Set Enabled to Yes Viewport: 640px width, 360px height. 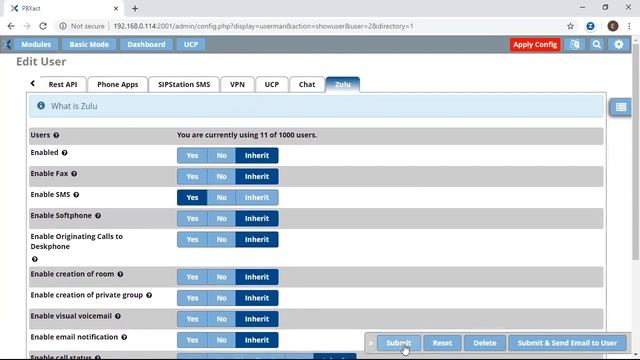pyautogui.click(x=192, y=156)
